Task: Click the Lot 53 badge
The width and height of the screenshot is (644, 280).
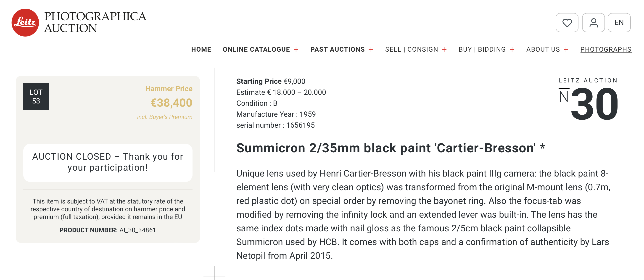Action: 36,97
